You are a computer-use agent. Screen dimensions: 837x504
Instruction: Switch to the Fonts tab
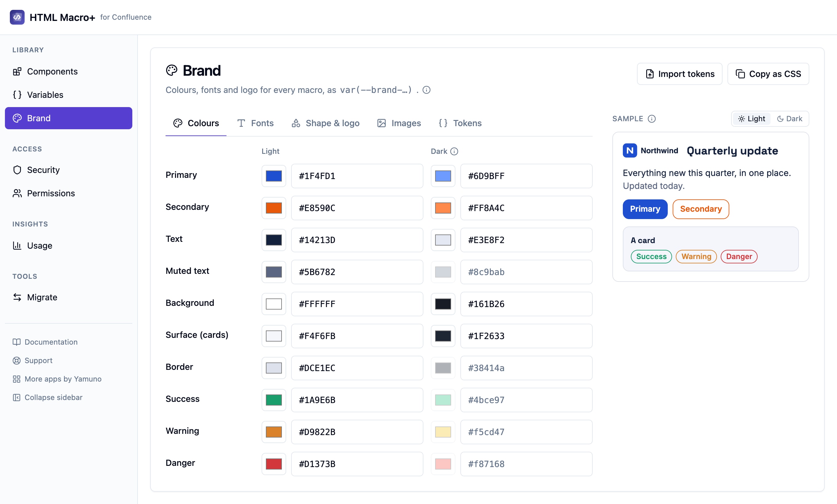click(255, 123)
